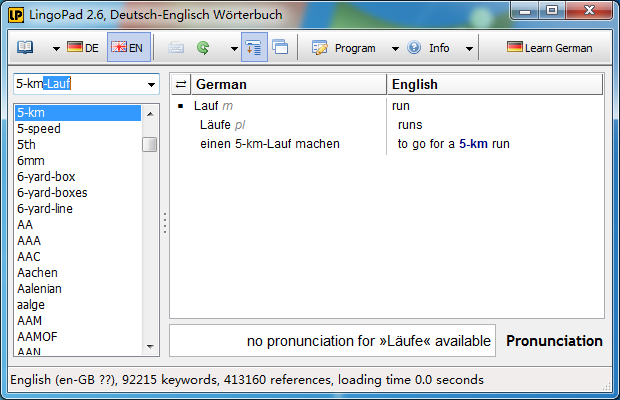This screenshot has width=620, height=400.
Task: Click the green refresh arrow icon
Action: 203,48
